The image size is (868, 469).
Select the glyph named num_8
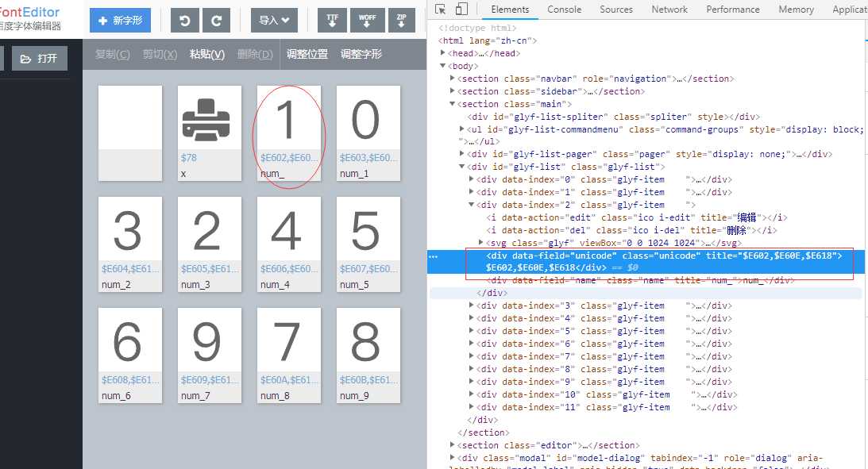point(289,355)
